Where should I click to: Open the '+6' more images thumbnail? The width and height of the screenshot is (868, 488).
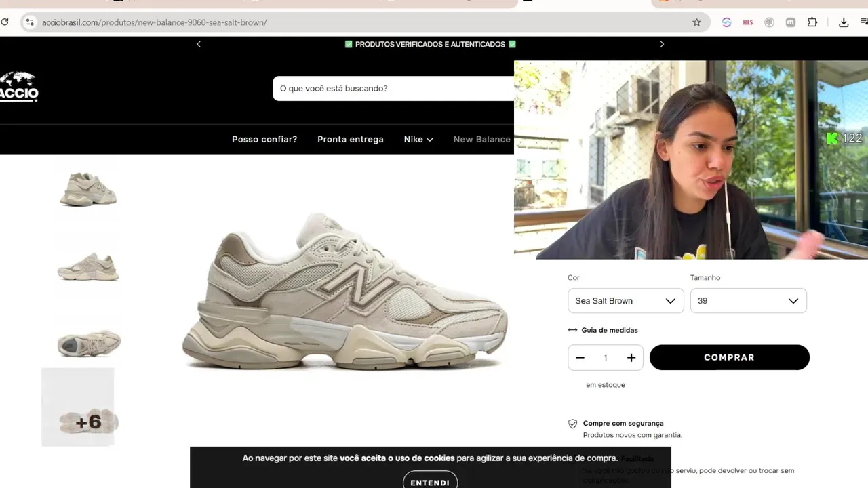[78, 407]
